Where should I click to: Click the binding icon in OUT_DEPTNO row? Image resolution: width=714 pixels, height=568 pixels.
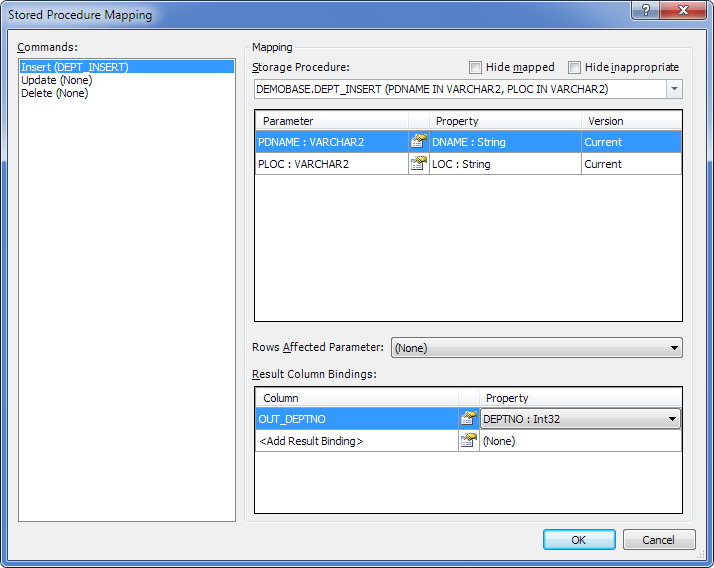[469, 419]
